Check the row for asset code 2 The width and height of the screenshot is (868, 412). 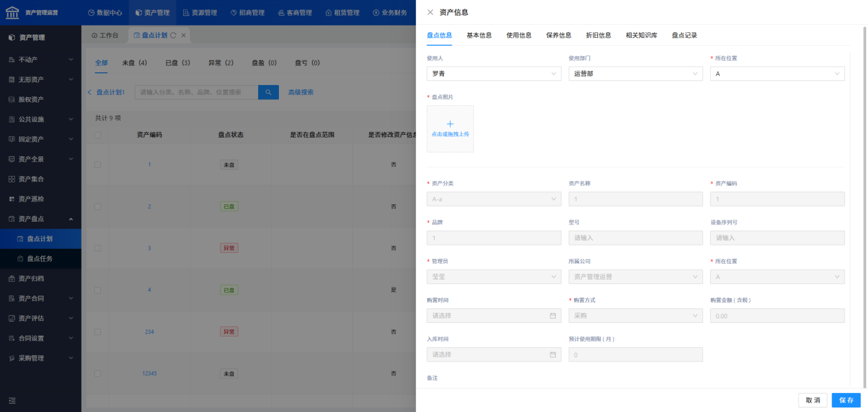(97, 207)
